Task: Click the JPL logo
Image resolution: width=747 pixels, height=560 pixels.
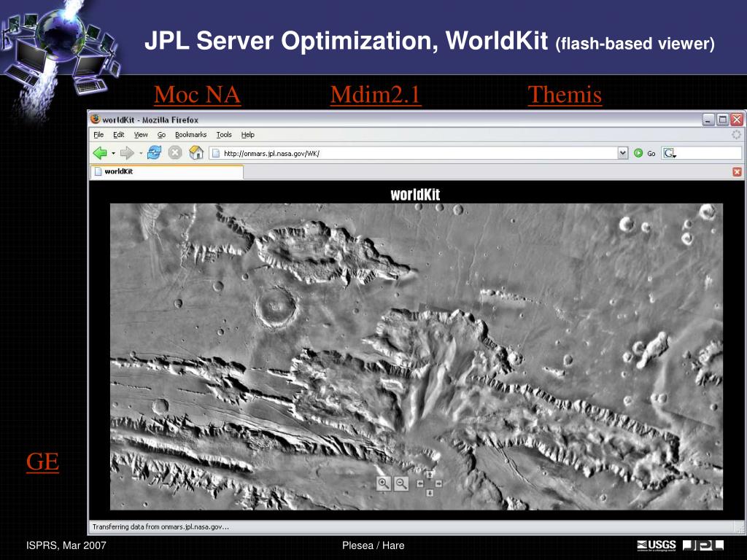Action: [x=703, y=545]
